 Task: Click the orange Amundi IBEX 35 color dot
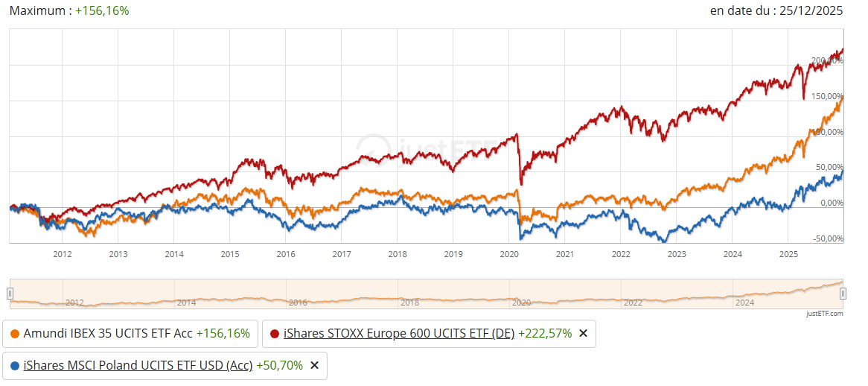point(14,334)
